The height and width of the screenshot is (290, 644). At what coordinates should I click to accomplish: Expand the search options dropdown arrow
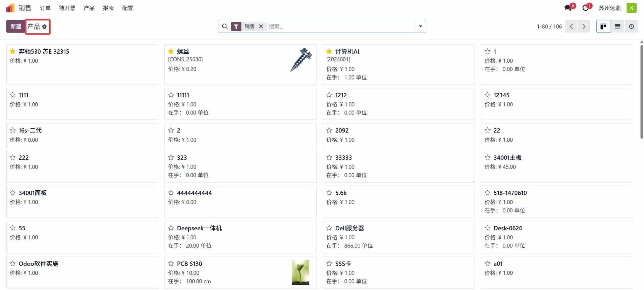(x=420, y=26)
